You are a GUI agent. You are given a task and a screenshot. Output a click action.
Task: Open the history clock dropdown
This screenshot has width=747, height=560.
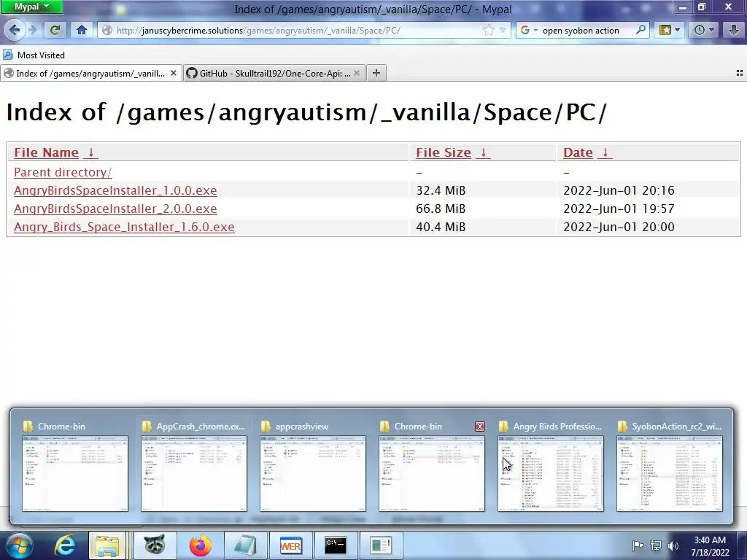pos(704,30)
